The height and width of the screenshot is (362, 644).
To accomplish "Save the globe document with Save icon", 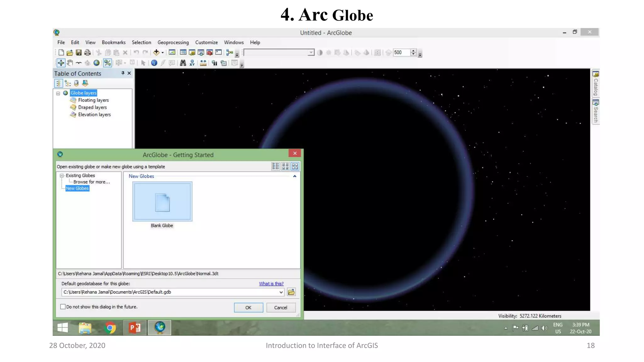I will [x=79, y=52].
